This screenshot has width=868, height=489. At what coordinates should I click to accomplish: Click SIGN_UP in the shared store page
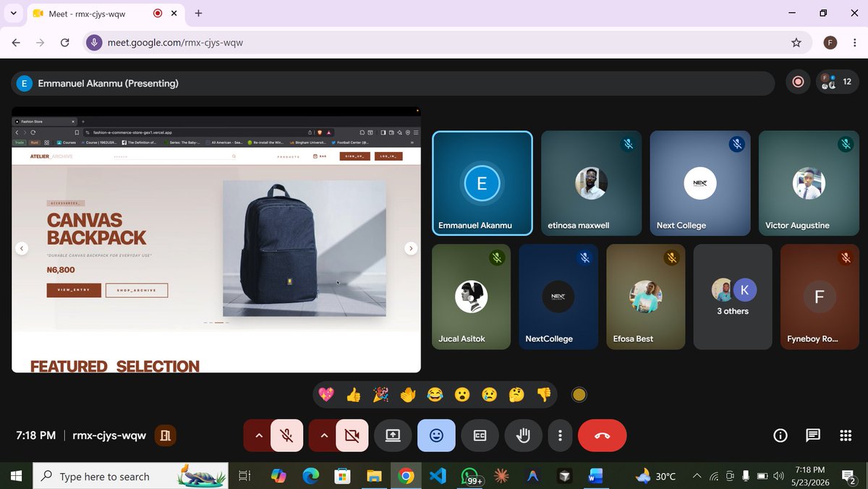click(354, 156)
